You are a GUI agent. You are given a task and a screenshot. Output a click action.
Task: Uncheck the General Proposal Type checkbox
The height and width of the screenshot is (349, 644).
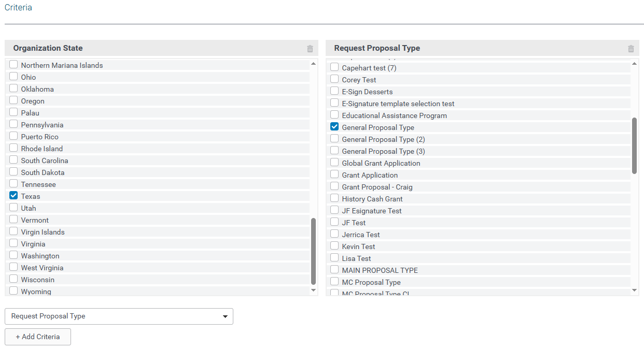[x=334, y=127]
